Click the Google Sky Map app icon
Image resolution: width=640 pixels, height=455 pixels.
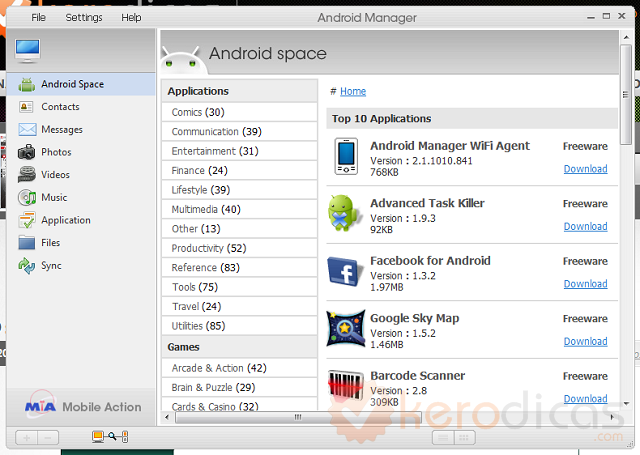coord(346,328)
